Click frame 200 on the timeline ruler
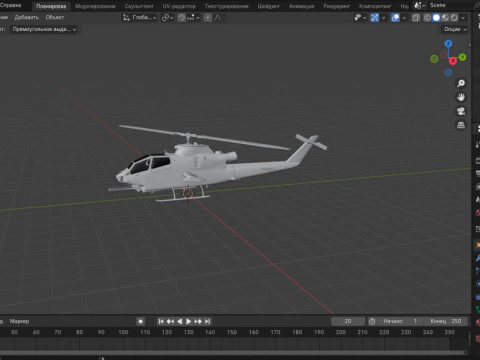 341,332
